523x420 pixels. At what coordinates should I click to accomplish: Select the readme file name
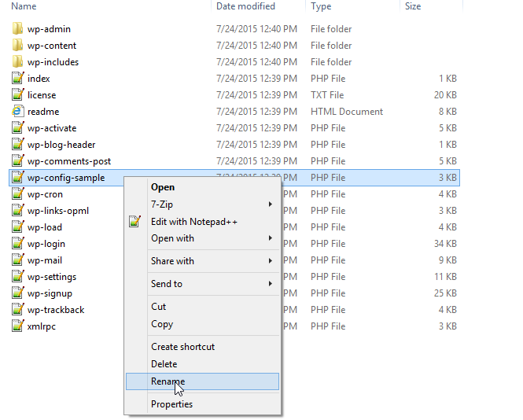tap(43, 112)
